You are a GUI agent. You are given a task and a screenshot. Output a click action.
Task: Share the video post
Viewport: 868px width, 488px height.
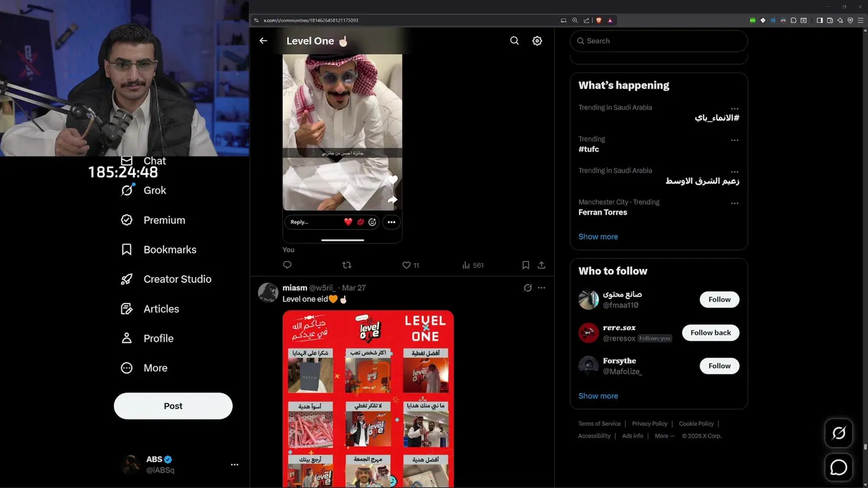point(541,265)
